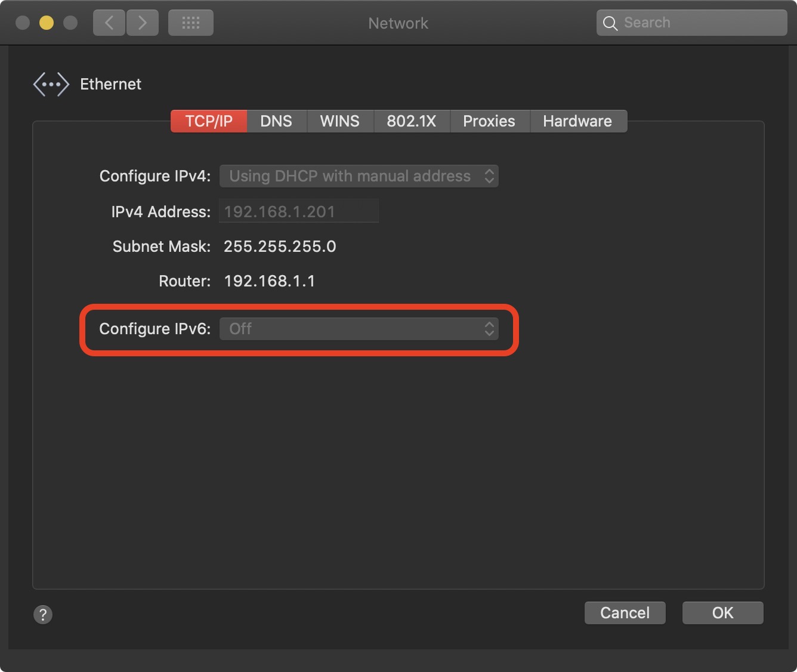The width and height of the screenshot is (797, 672).
Task: Switch to the 802.1X tab
Action: tap(411, 121)
